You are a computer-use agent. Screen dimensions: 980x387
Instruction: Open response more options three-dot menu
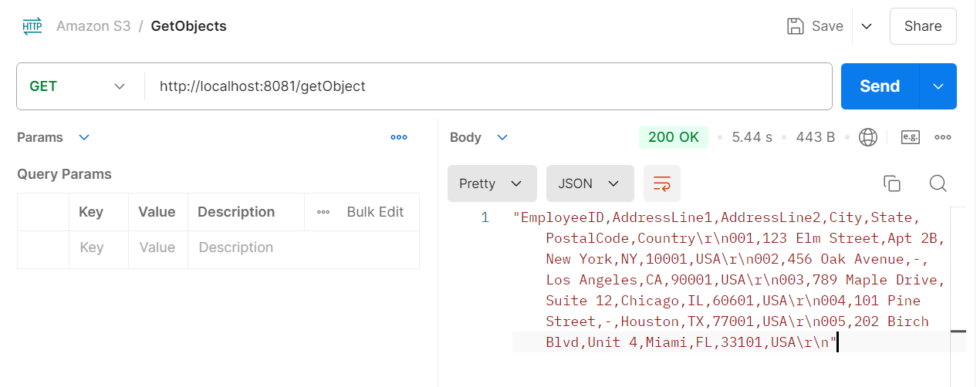click(x=942, y=137)
